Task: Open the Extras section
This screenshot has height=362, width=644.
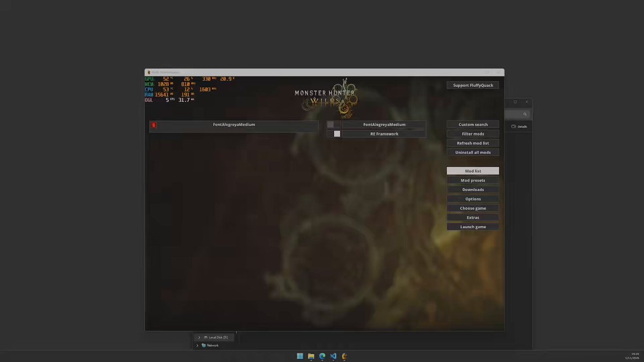Action: [473, 218]
